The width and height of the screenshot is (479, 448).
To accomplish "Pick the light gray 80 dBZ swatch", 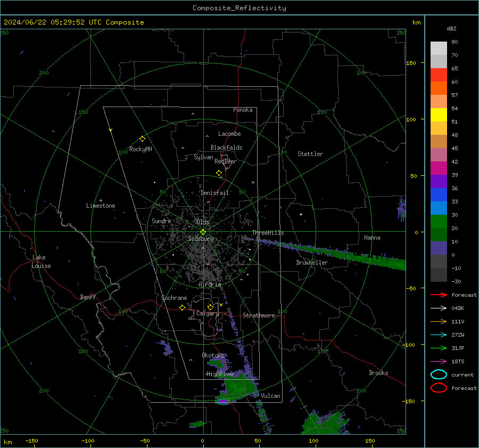I will pos(439,48).
